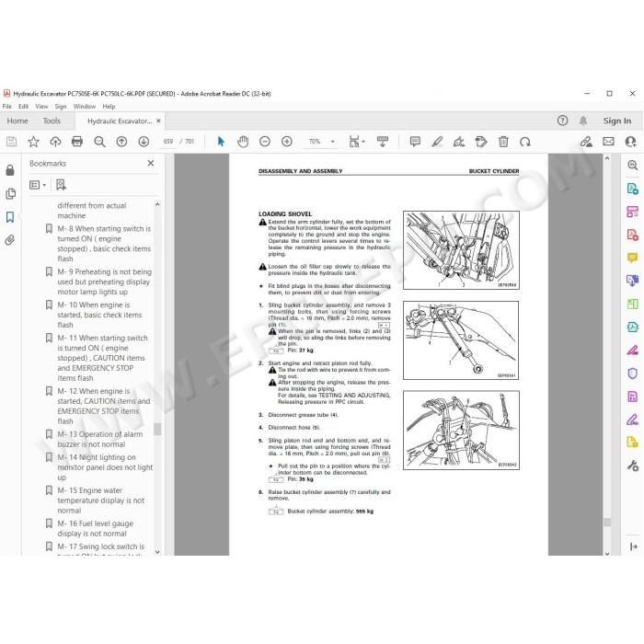Click the Save file icon
This screenshot has width=644, height=644.
11,142
